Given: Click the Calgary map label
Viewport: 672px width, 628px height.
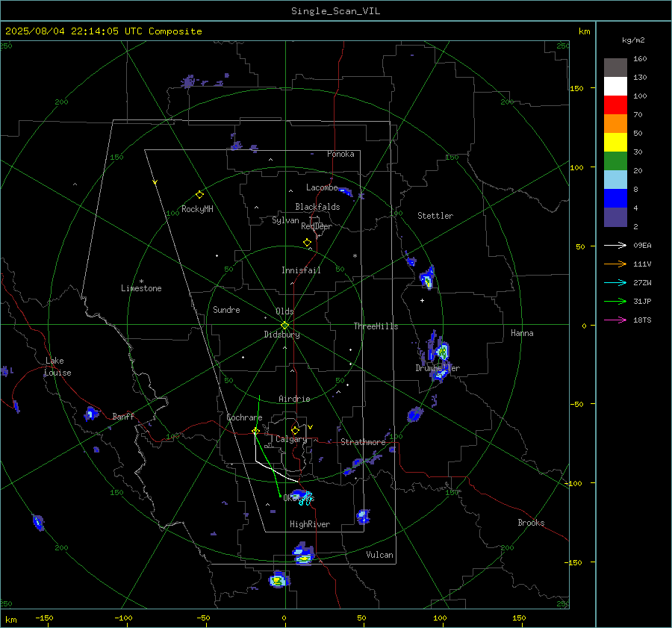Looking at the screenshot, I should (x=291, y=439).
